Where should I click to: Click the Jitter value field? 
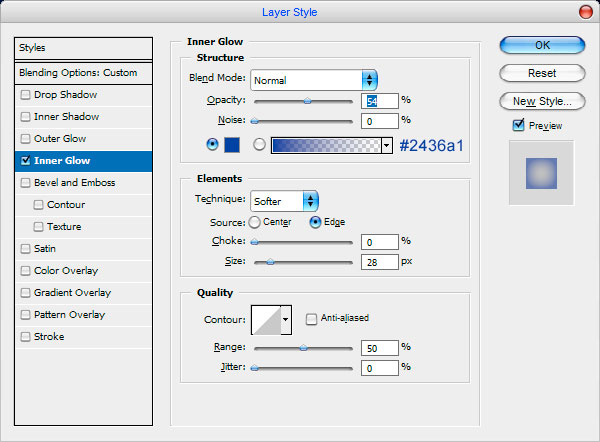pos(380,368)
